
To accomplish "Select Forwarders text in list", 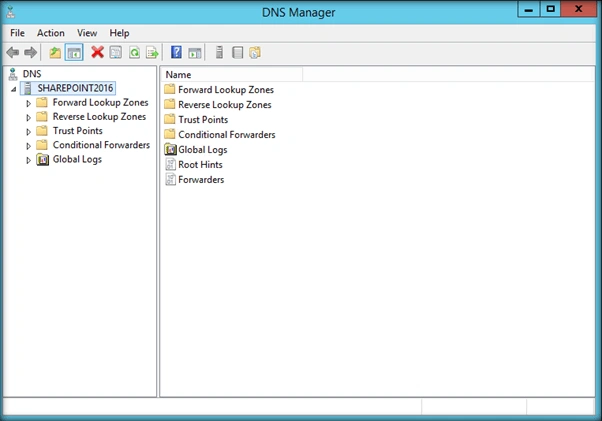I will pyautogui.click(x=201, y=180).
